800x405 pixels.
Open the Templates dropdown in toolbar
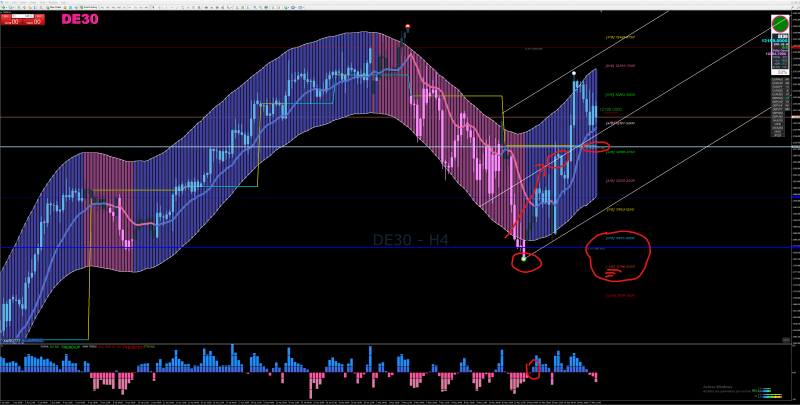(301, 7)
